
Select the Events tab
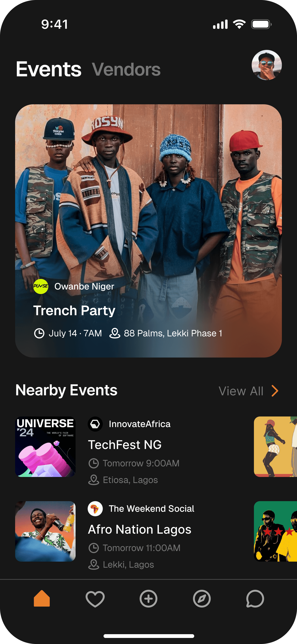click(x=49, y=69)
